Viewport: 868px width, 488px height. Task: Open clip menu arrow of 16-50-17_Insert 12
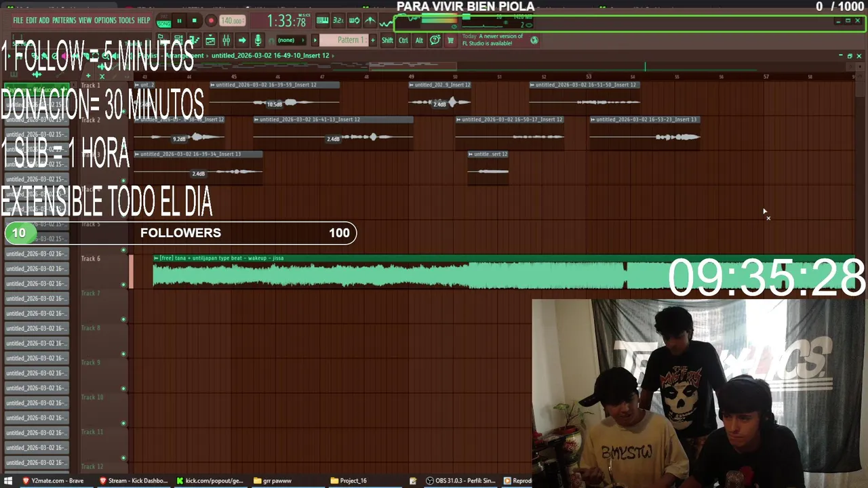click(x=458, y=119)
